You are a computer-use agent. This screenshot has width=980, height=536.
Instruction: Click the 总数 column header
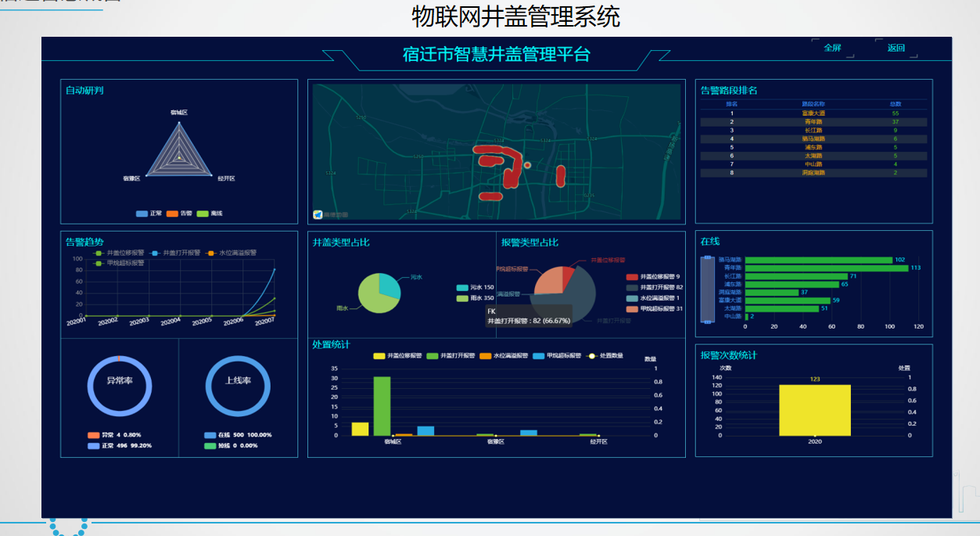click(896, 104)
